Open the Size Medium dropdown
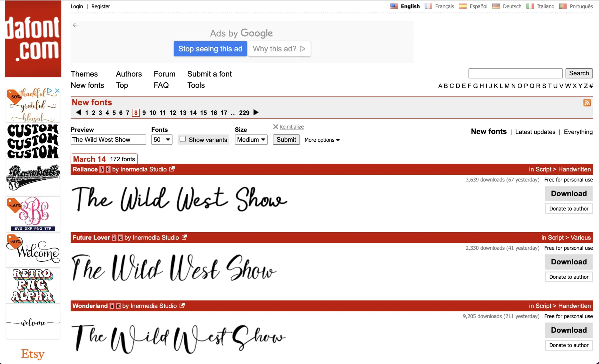 pyautogui.click(x=251, y=140)
